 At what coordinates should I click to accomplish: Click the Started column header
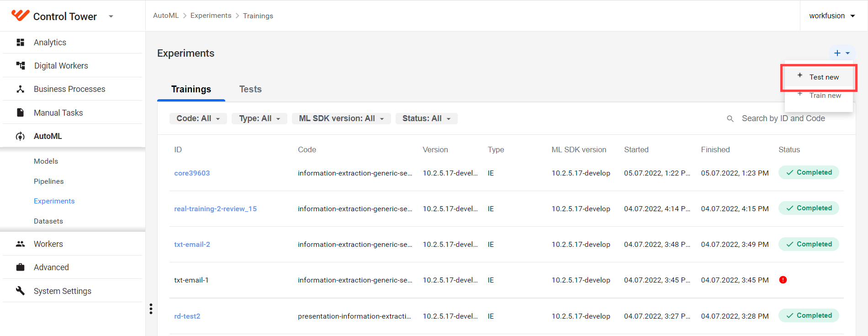pos(636,149)
